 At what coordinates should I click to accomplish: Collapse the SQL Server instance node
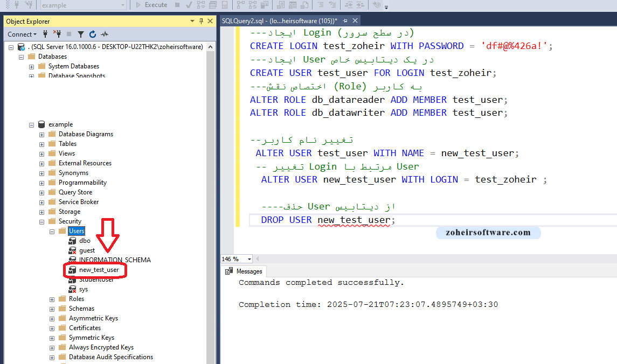pos(11,47)
